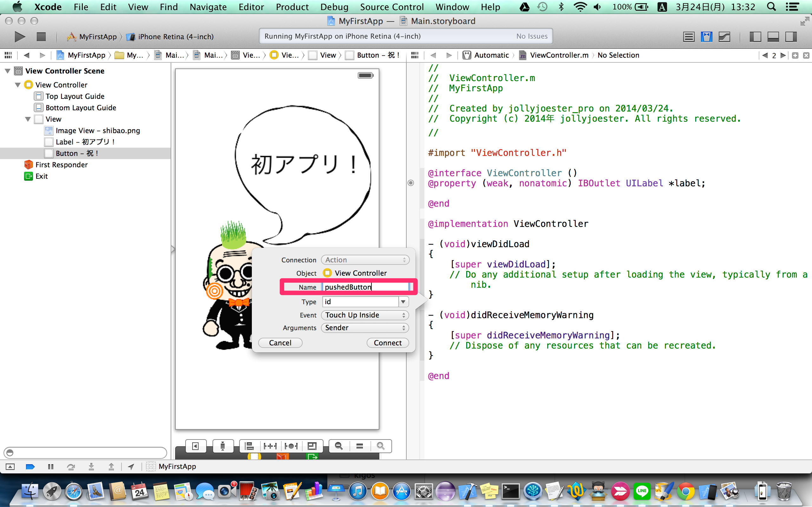The height and width of the screenshot is (507, 812).
Task: Open the Editor menu
Action: (251, 7)
